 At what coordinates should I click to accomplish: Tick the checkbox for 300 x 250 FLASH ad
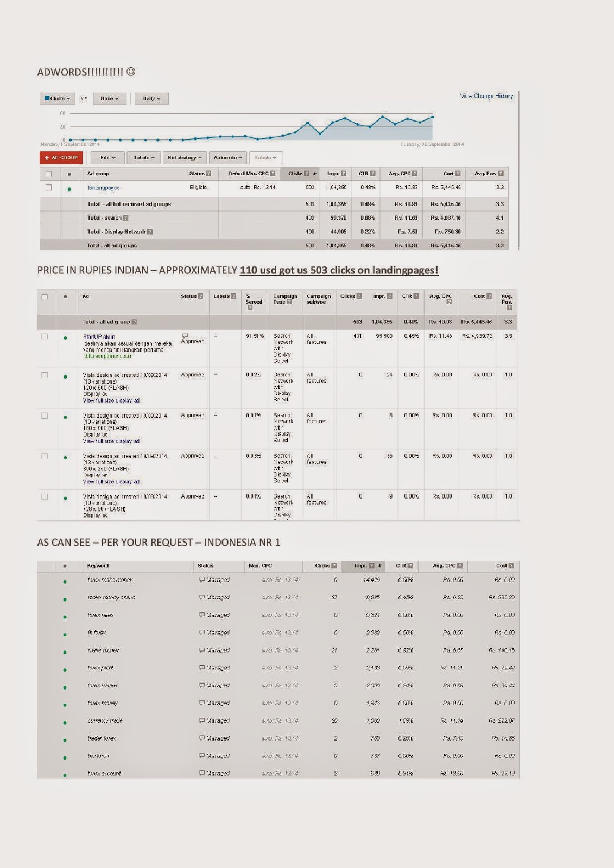coord(45,456)
